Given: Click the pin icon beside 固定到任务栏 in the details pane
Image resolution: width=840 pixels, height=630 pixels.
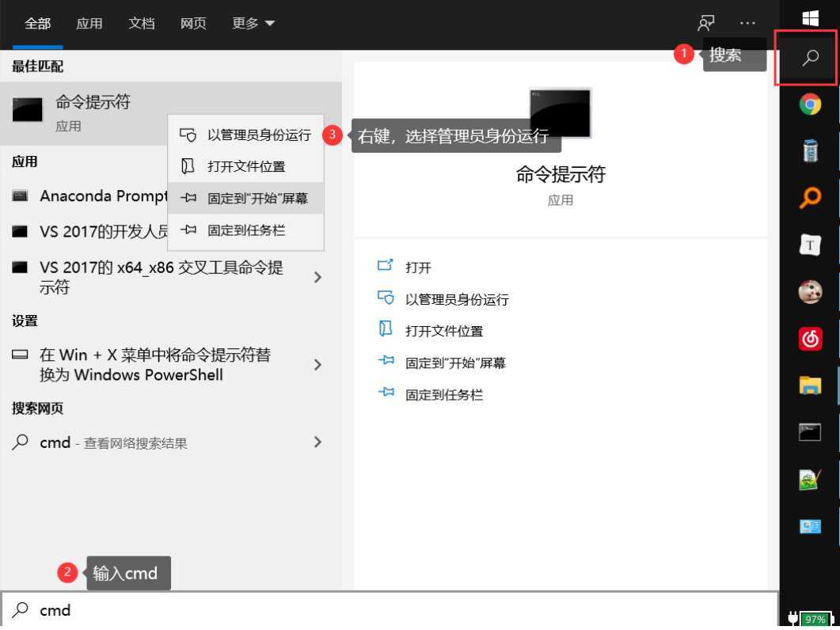Looking at the screenshot, I should (386, 393).
